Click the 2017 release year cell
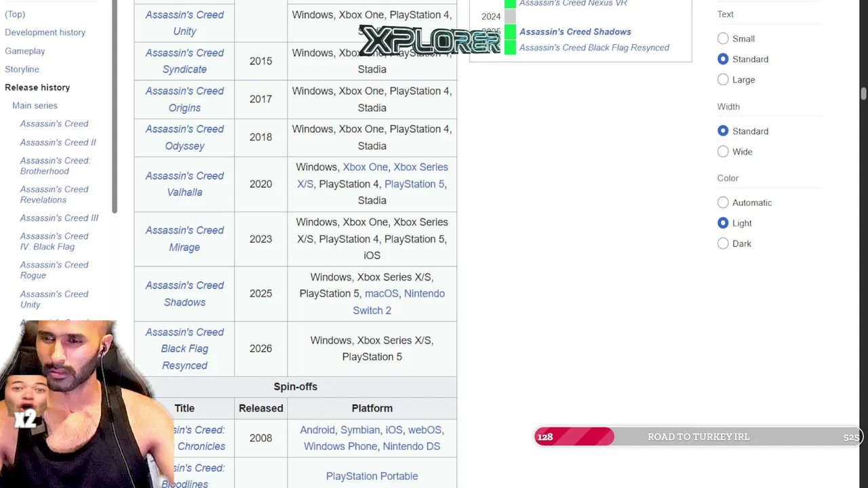Viewport: 868px width, 488px height. click(261, 99)
